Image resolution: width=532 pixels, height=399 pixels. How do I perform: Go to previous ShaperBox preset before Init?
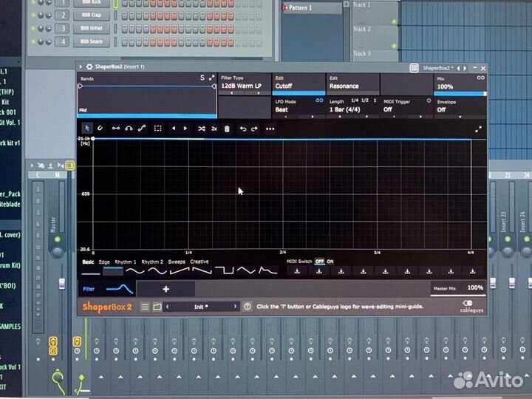(167, 307)
